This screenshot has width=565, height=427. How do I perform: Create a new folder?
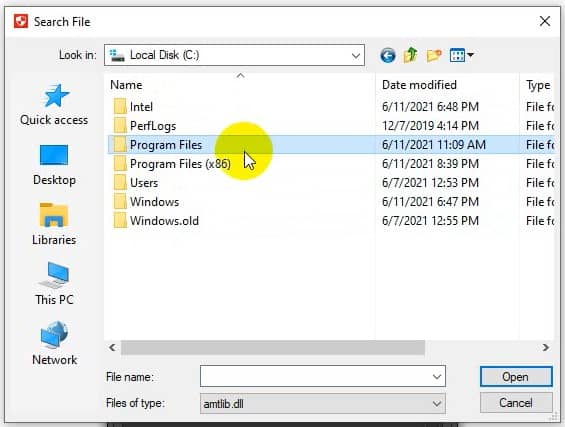pos(434,55)
